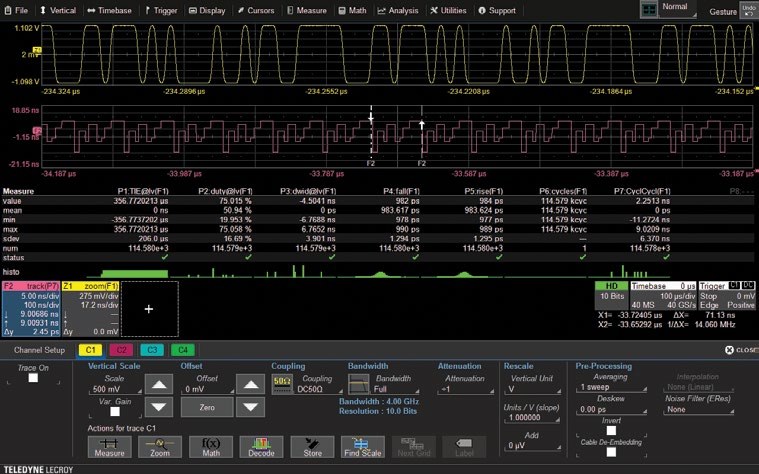Open the HD 10 Bits descriptor box

(611, 295)
